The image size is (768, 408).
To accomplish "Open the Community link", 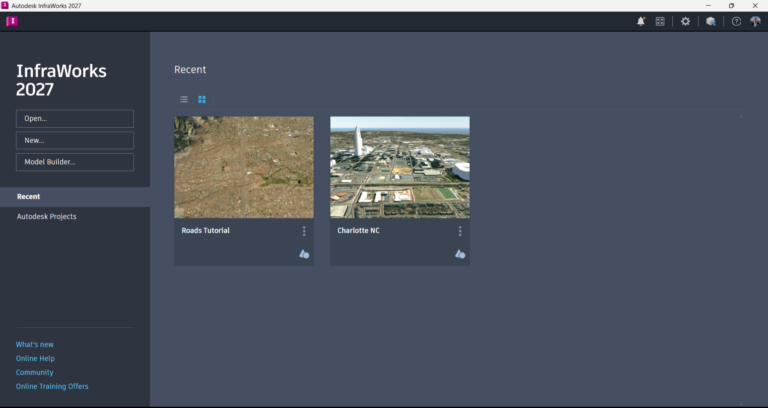I will [34, 372].
